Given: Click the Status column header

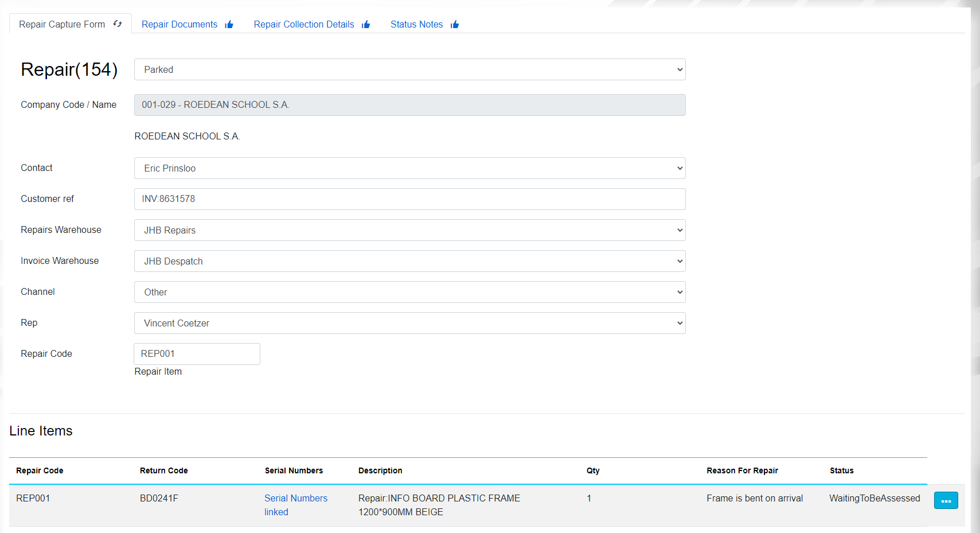Looking at the screenshot, I should [x=842, y=470].
